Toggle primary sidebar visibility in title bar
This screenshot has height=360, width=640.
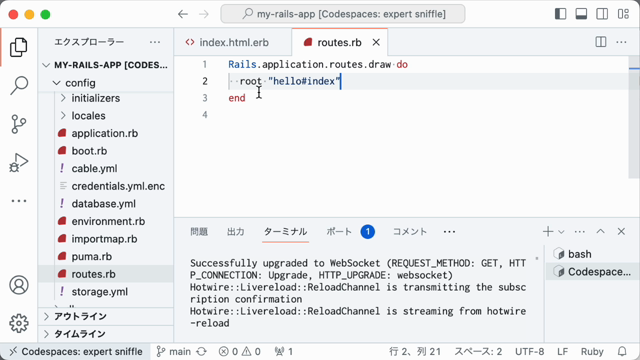560,14
